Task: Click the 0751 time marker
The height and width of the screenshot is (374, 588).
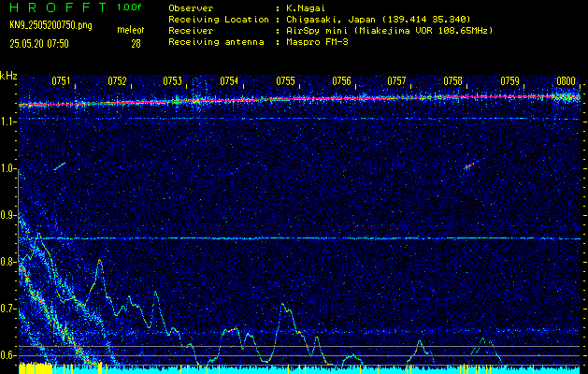Action: (x=61, y=81)
